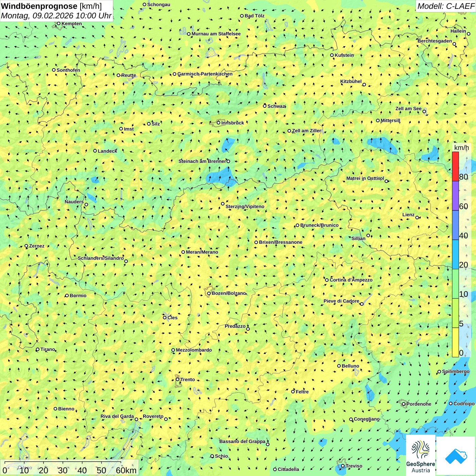Click the Belluno label
Viewport: 476px width, 476px height.
pyautogui.click(x=350, y=366)
